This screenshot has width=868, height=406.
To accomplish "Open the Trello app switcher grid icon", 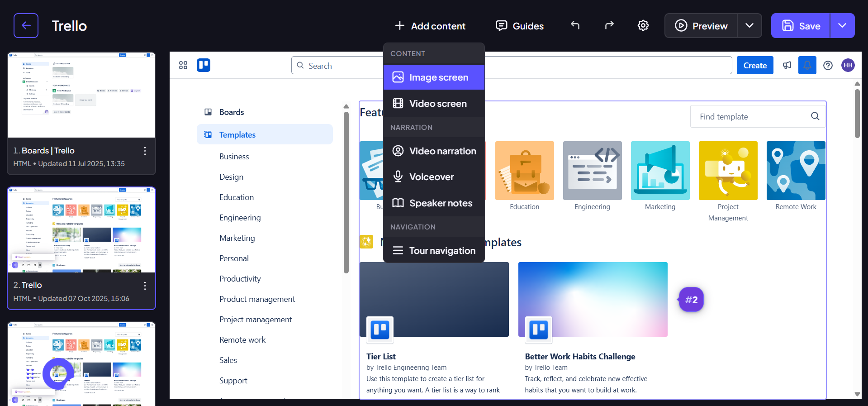I will 183,66.
